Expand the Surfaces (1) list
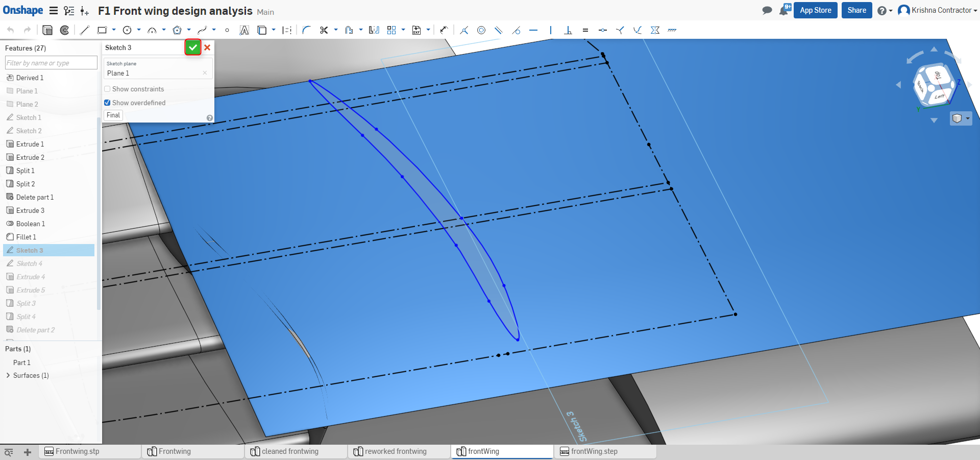980x460 pixels. [8, 375]
